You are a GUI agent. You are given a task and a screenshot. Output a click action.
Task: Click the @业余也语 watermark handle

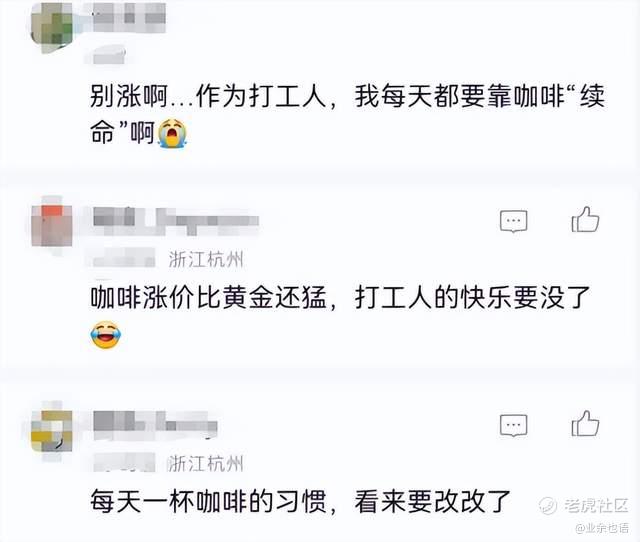(x=602, y=528)
